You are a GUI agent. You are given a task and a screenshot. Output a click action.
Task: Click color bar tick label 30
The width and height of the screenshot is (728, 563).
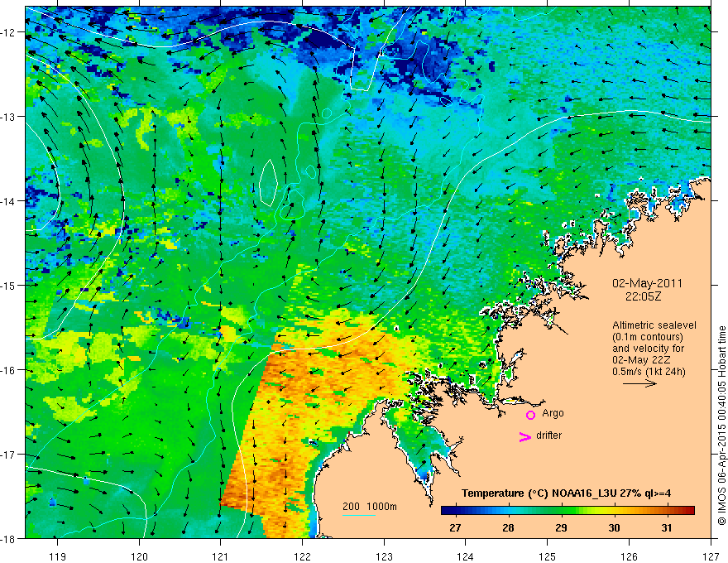[x=614, y=527]
